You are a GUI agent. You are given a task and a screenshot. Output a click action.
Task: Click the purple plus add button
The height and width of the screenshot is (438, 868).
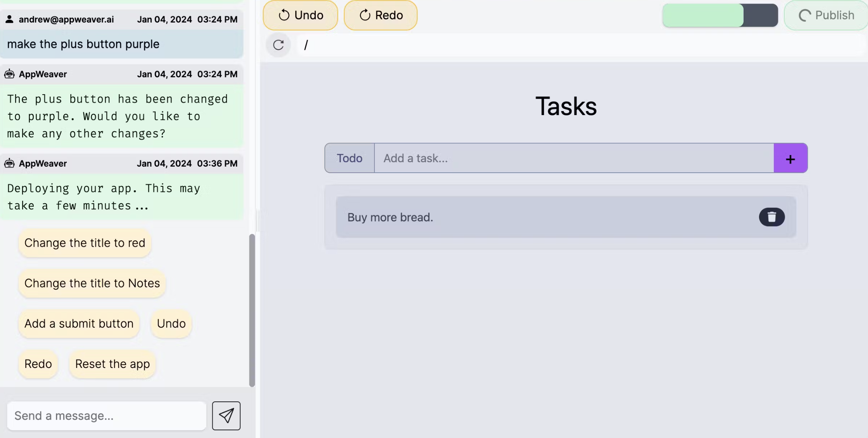tap(790, 158)
